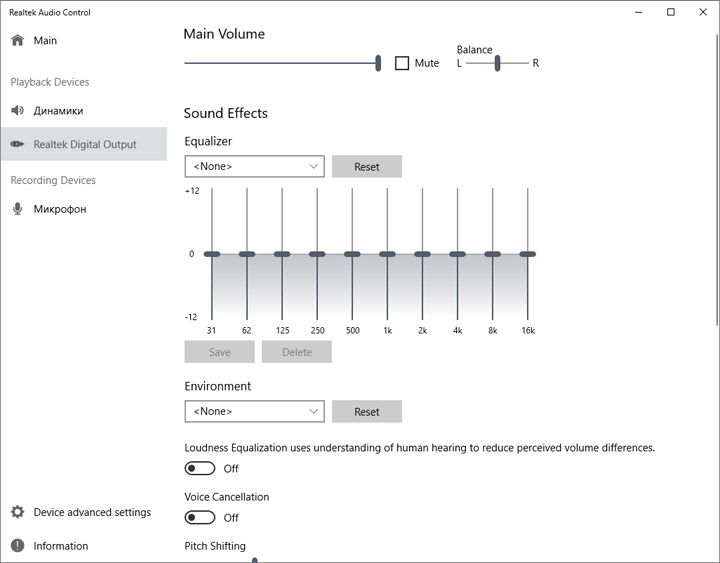Click the Balance slider thumb
Viewport: 720px width, 563px height.
tap(497, 63)
